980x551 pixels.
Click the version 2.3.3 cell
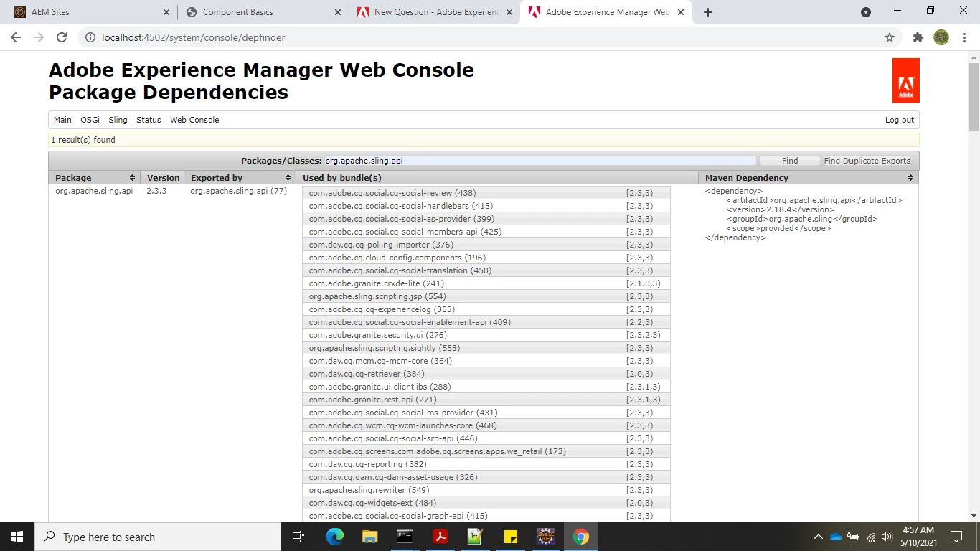coord(156,191)
